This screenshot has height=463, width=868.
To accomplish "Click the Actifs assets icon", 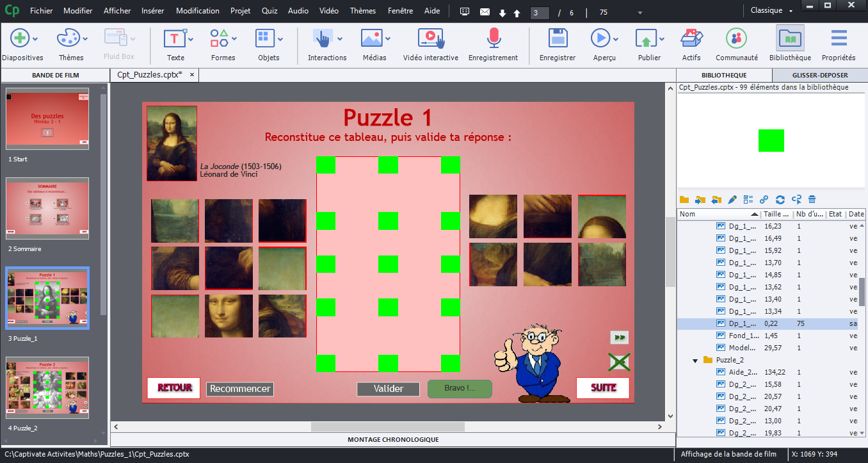I will pyautogui.click(x=691, y=40).
